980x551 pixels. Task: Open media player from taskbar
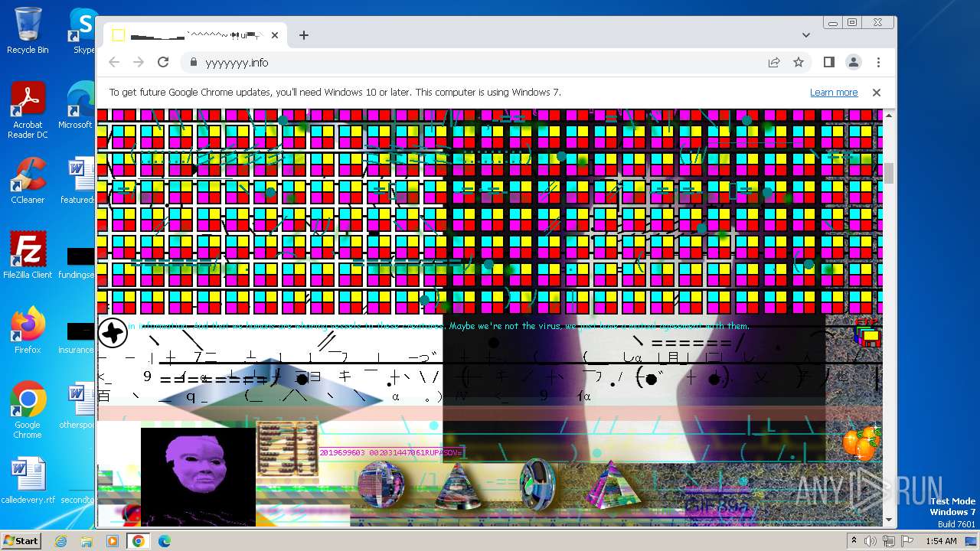[113, 541]
